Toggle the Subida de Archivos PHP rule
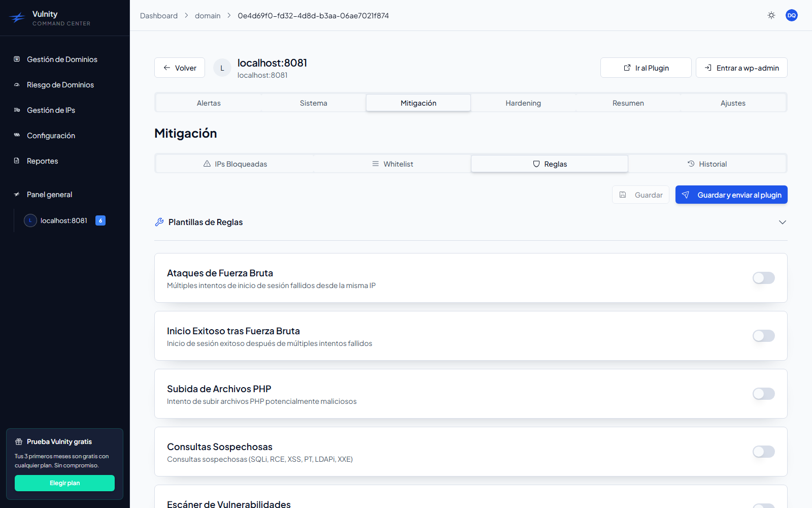The height and width of the screenshot is (508, 812). 764,394
